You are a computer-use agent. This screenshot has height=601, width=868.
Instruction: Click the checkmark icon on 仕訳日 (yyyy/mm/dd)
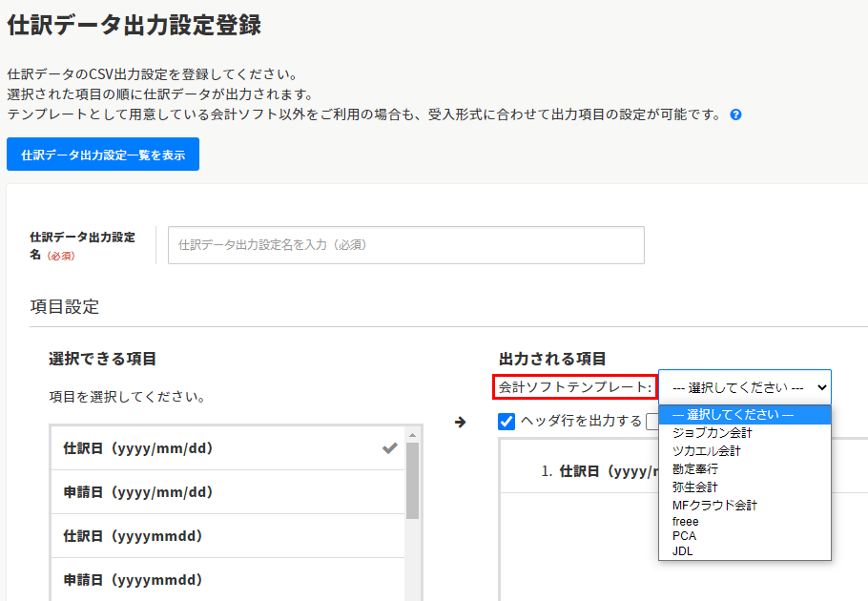(x=389, y=448)
